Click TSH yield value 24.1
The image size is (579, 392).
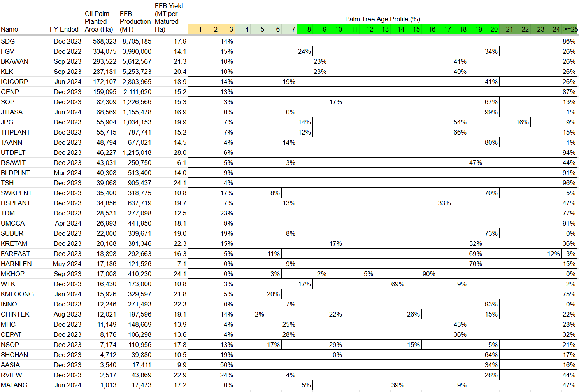click(x=170, y=183)
